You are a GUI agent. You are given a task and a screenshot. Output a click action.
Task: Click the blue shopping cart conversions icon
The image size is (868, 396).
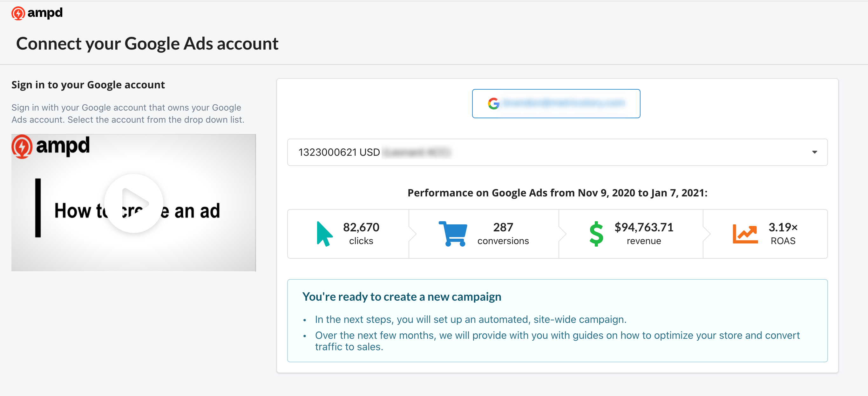coord(453,234)
